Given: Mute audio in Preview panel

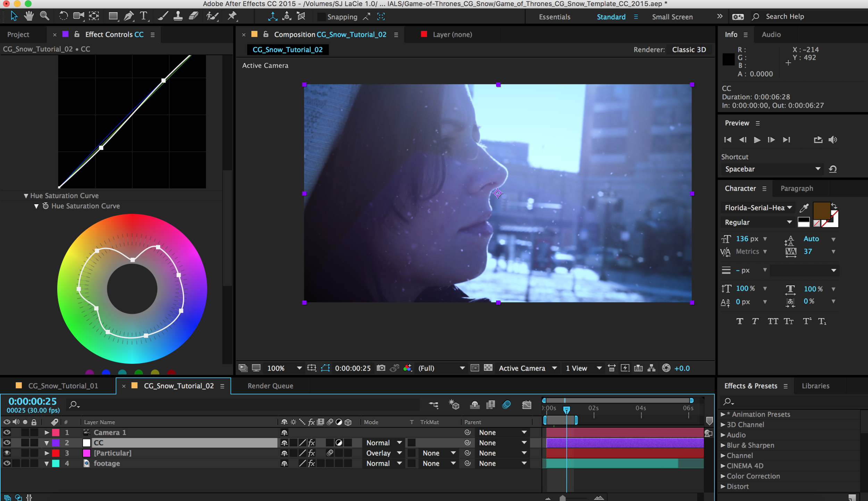Looking at the screenshot, I should click(833, 140).
